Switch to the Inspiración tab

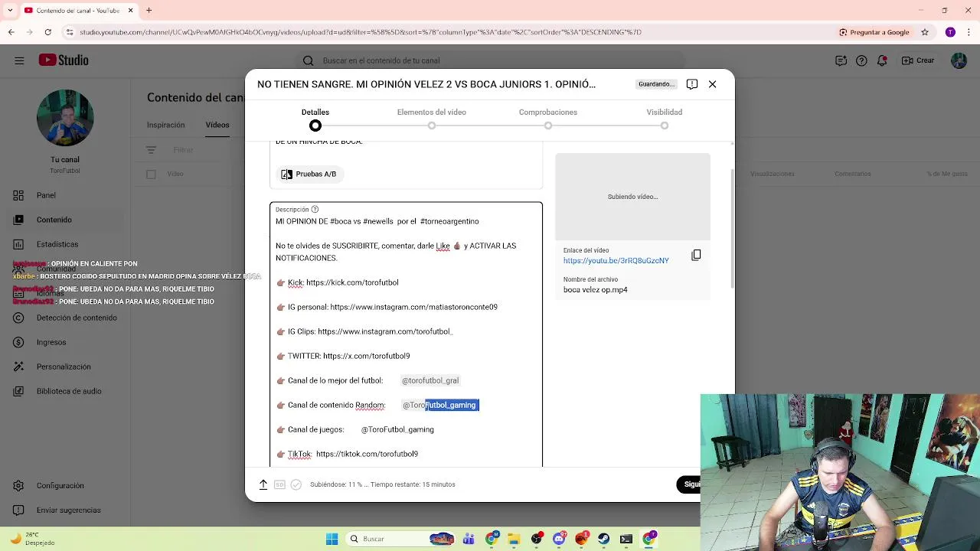coord(166,125)
